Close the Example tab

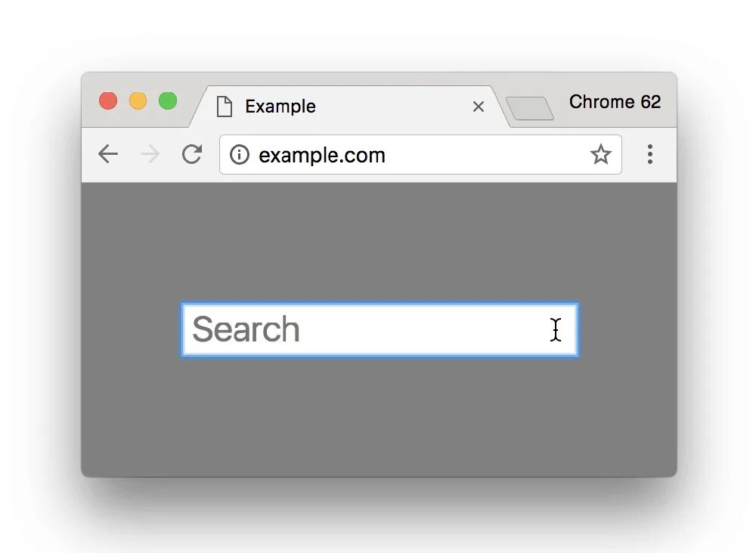[479, 107]
